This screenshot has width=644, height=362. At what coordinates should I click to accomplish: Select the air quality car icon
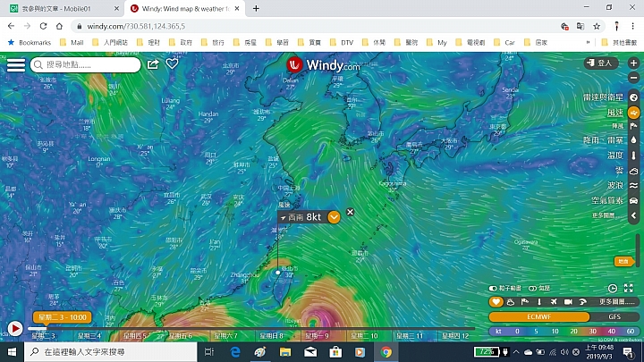634,201
